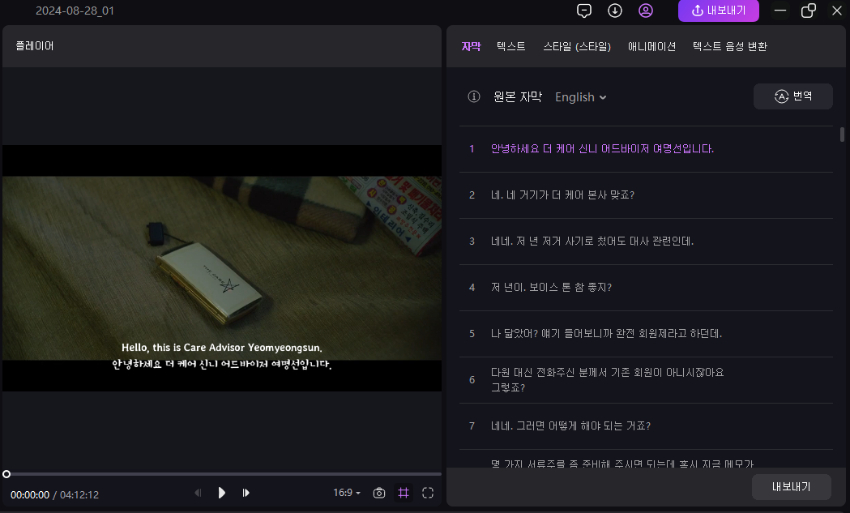
Task: Open the 16:9 aspect ratio dropdown
Action: coord(347,493)
